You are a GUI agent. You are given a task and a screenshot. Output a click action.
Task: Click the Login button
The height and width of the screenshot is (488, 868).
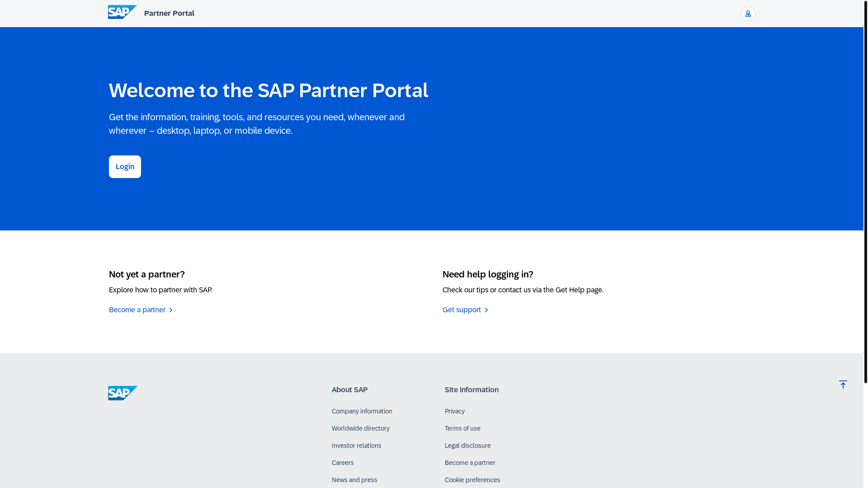(125, 167)
